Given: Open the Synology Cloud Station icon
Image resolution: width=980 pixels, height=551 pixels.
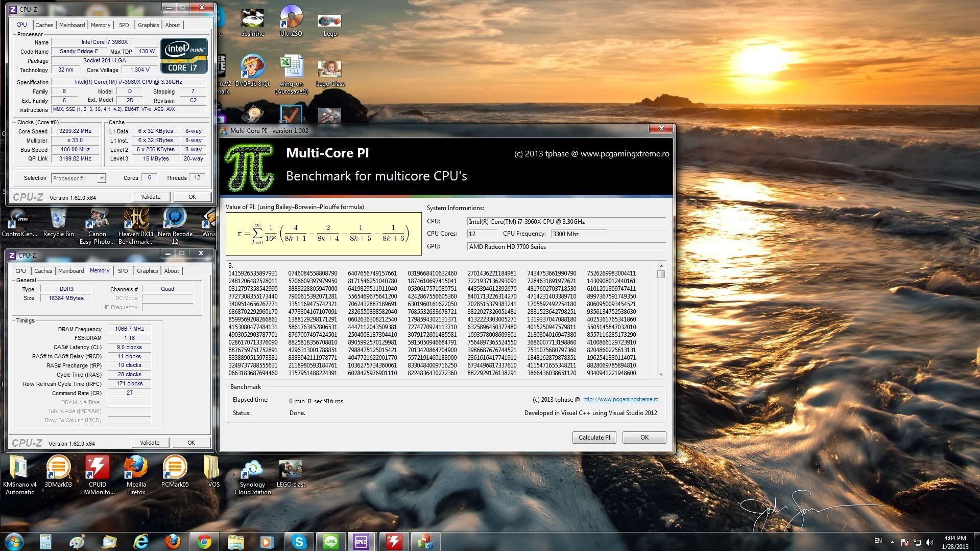Looking at the screenshot, I should point(252,469).
